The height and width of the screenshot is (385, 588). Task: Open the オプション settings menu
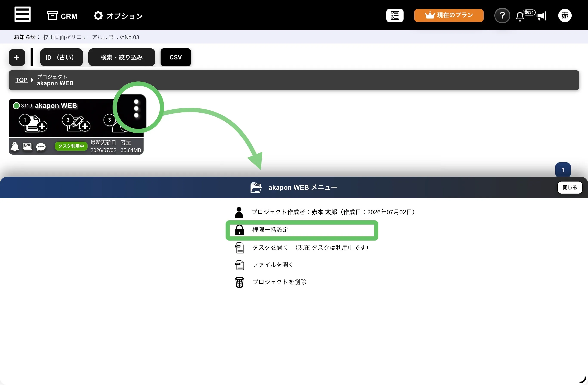118,16
